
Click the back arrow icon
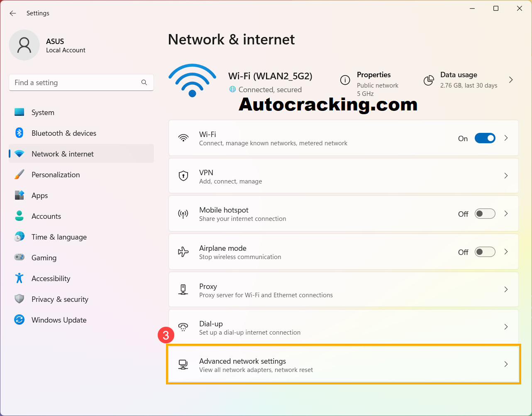13,13
